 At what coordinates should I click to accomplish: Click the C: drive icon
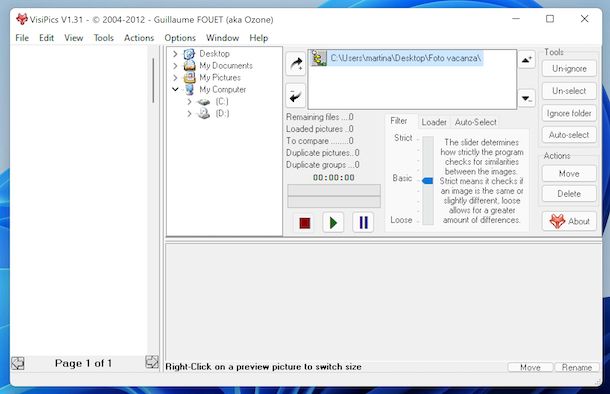coord(203,102)
